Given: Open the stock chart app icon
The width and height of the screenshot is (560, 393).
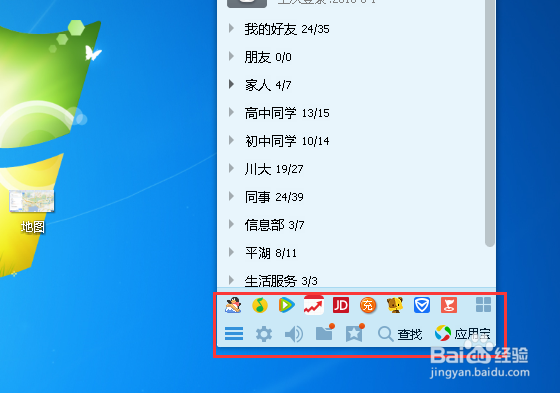Looking at the screenshot, I should [314, 305].
